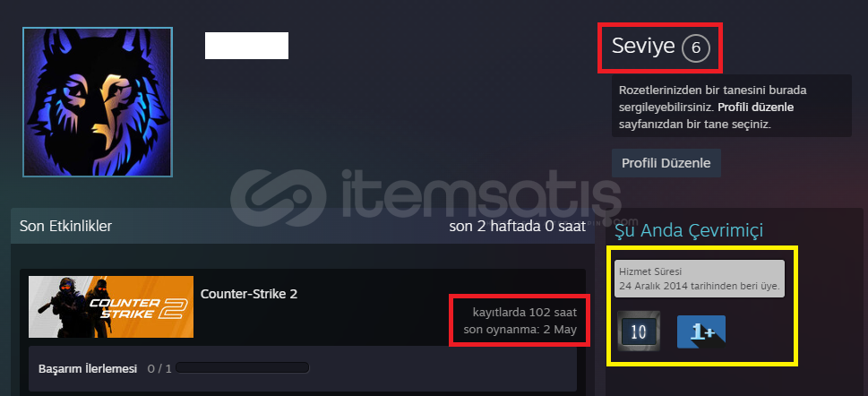Click the son oynanma 2 May text
The height and width of the screenshot is (396, 868).
[x=520, y=330]
